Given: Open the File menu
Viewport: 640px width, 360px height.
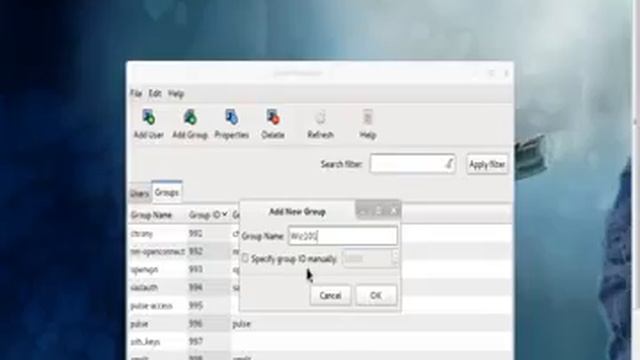Looking at the screenshot, I should click(x=136, y=93).
